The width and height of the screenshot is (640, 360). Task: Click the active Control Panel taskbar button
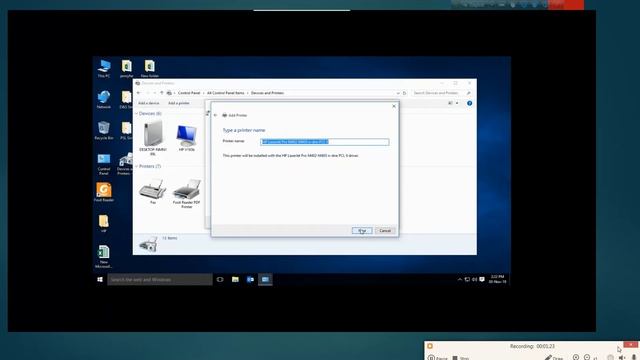[265, 280]
